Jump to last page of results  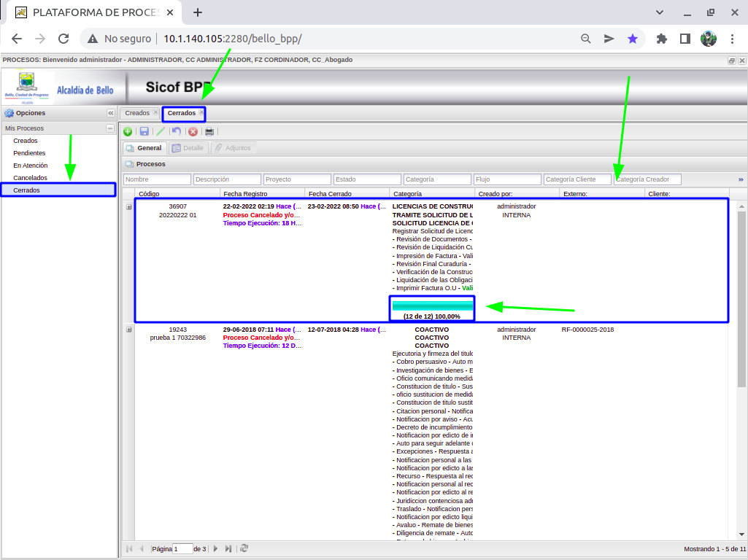click(x=228, y=548)
